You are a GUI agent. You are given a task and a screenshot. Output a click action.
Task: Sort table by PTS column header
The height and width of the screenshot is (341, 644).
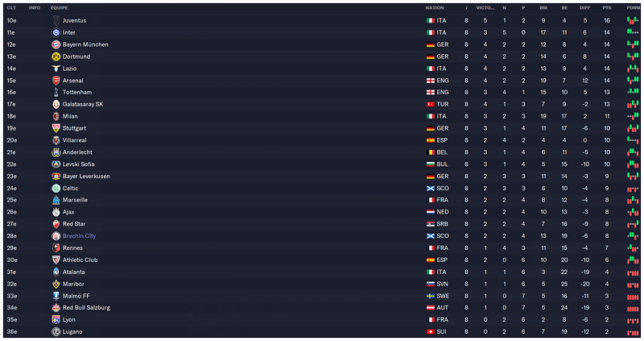607,8
